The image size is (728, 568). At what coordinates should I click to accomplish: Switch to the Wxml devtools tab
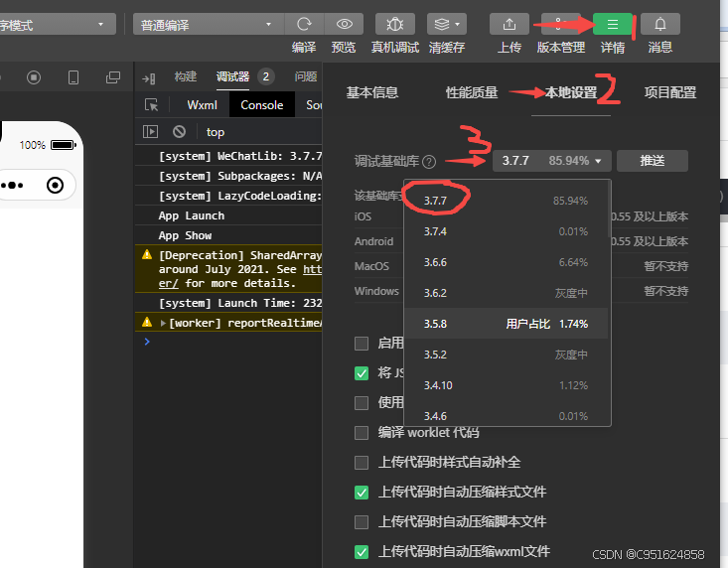pos(202,105)
